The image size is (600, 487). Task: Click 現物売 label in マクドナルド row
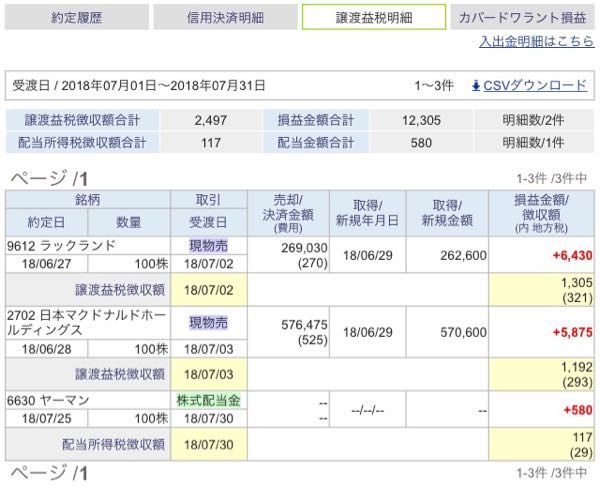209,322
